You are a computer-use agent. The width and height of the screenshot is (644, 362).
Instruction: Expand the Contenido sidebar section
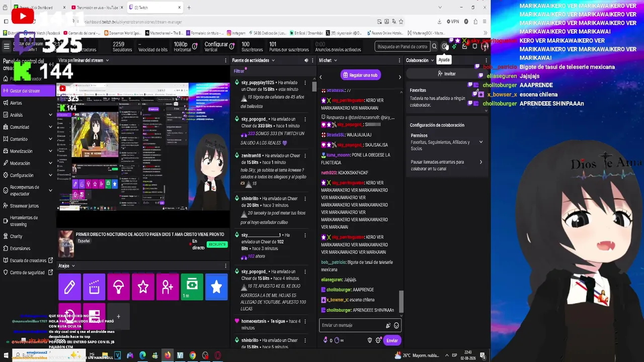click(x=50, y=139)
